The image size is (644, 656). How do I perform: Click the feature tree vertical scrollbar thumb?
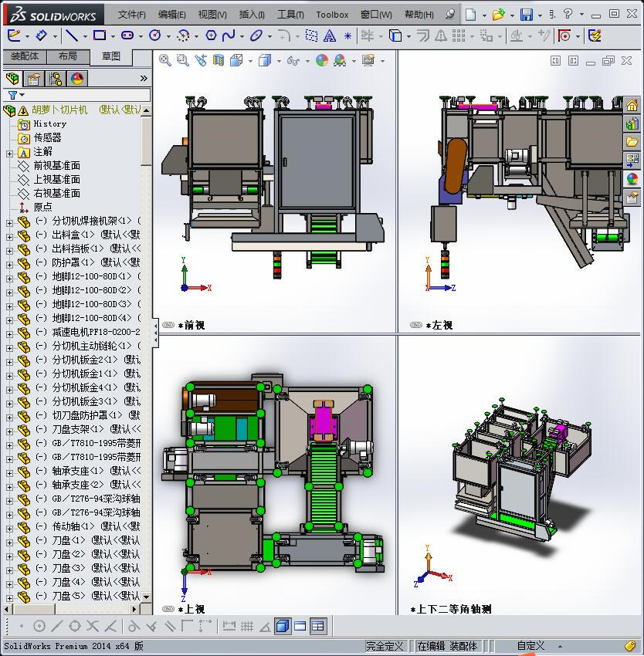pyautogui.click(x=146, y=141)
